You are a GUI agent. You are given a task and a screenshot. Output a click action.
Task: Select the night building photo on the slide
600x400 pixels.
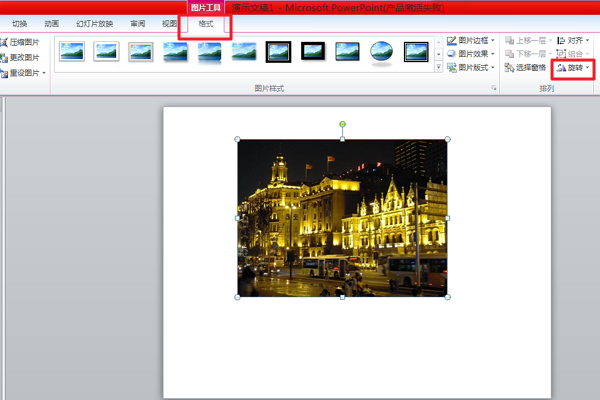342,218
